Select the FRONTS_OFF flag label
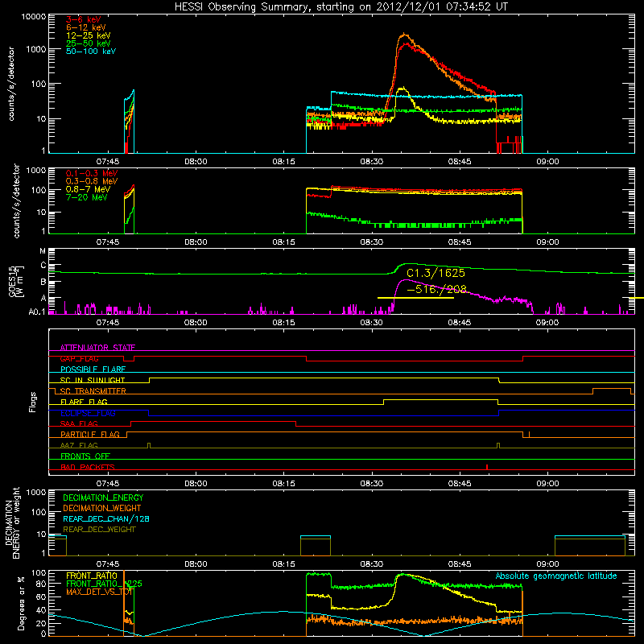644x644 pixels. [x=85, y=456]
